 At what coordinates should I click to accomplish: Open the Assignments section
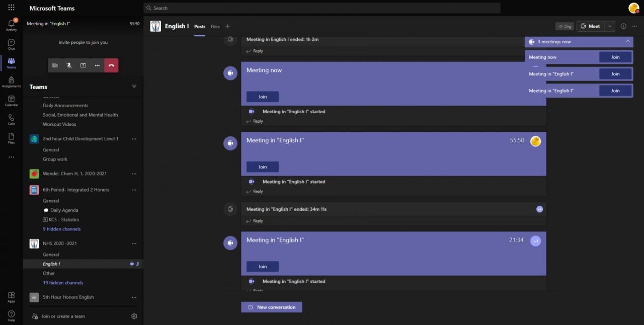point(11,82)
